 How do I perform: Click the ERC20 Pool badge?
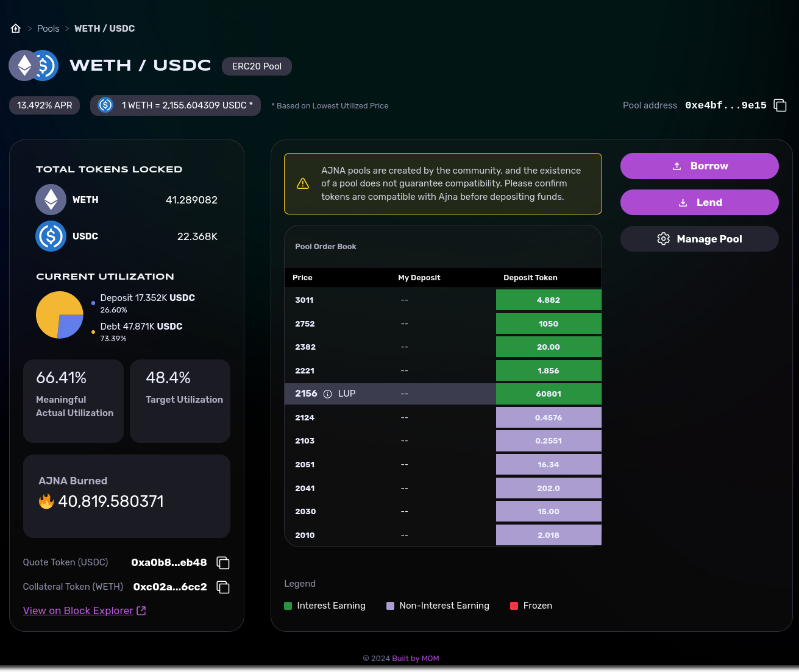[x=257, y=66]
